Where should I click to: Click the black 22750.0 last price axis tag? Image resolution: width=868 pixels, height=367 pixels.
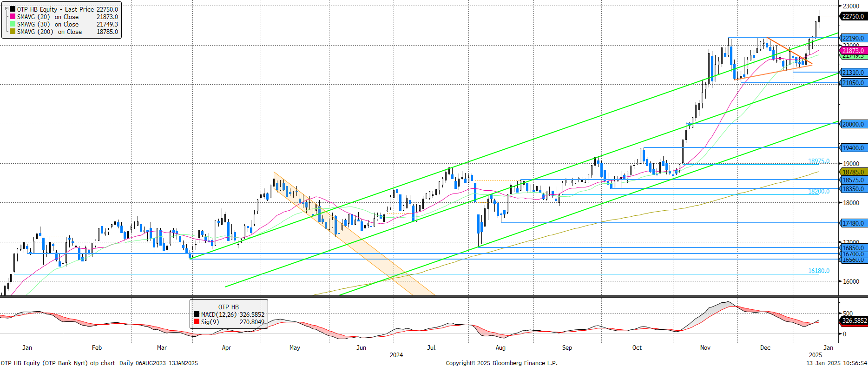click(x=853, y=16)
